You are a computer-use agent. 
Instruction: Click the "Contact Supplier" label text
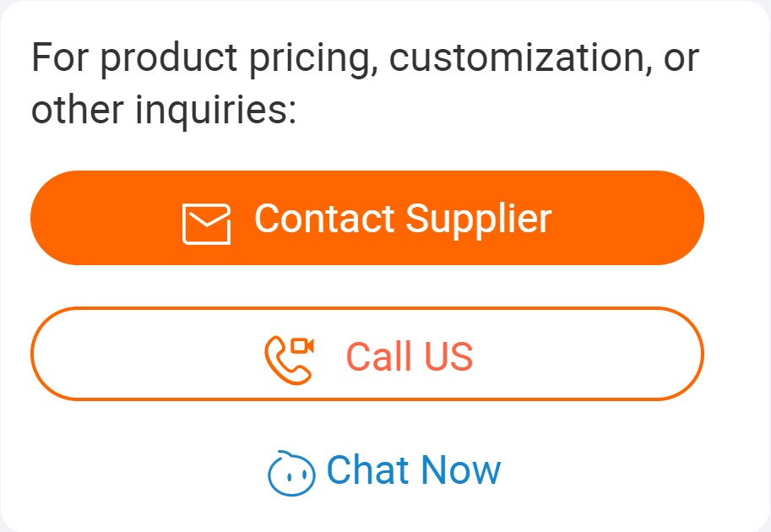click(x=402, y=219)
